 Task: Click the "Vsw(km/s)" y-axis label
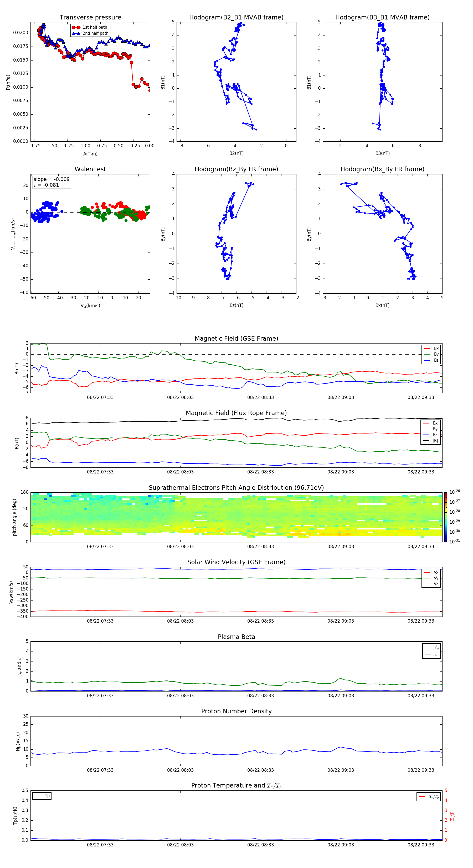click(x=11, y=592)
